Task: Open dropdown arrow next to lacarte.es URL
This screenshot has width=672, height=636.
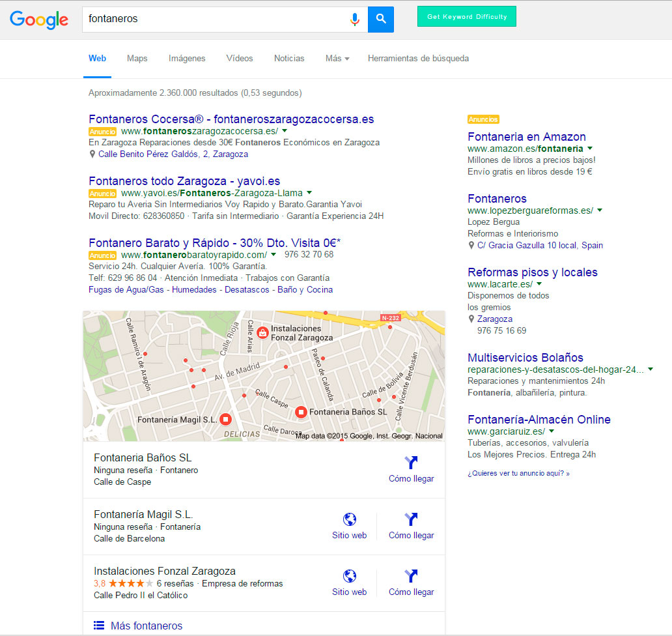Action: pos(539,284)
